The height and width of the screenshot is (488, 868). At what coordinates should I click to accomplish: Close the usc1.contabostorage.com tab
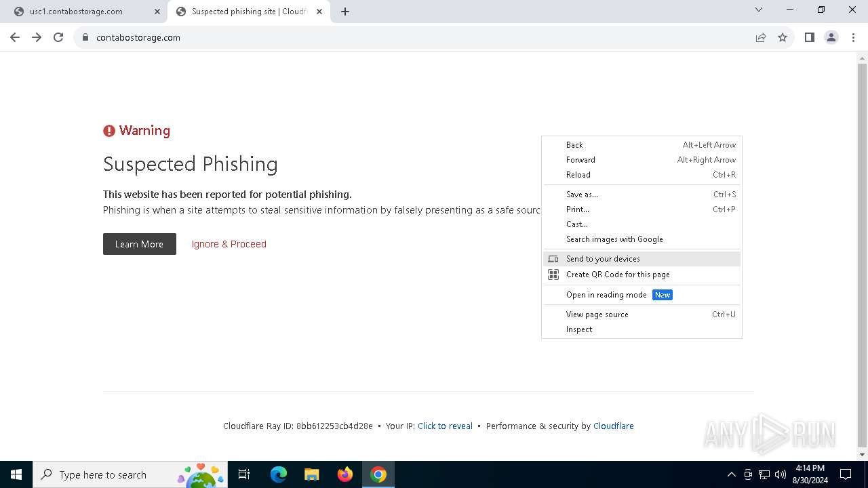(x=157, y=12)
